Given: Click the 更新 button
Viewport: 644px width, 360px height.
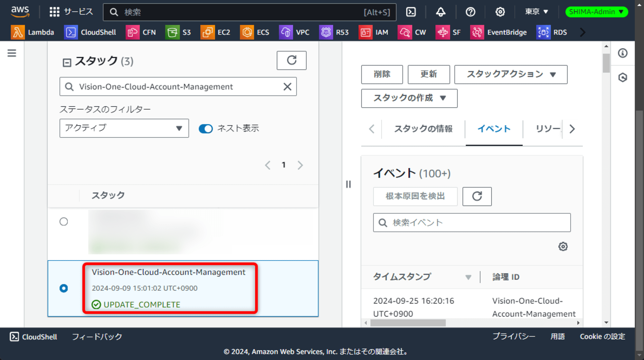Looking at the screenshot, I should [x=429, y=74].
